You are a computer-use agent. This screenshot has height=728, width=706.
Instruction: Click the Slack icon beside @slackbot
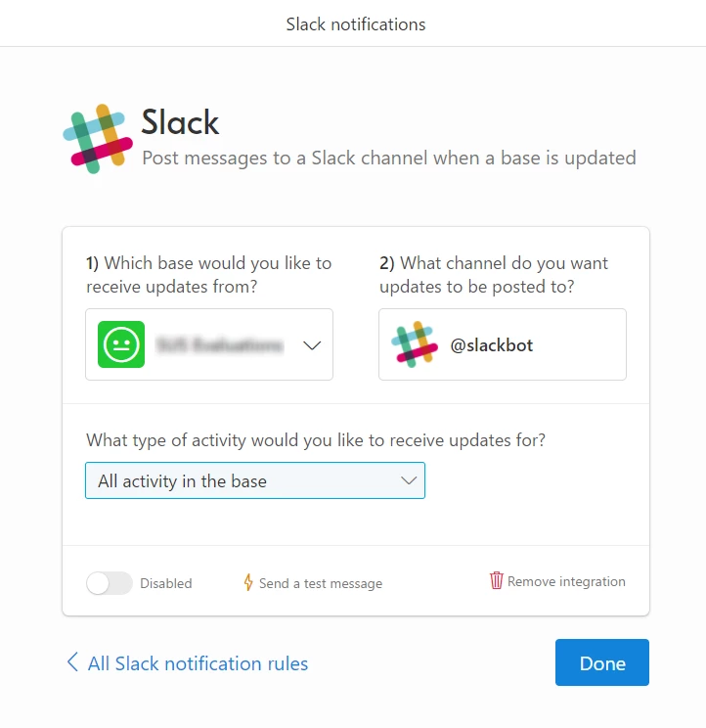[x=415, y=344]
